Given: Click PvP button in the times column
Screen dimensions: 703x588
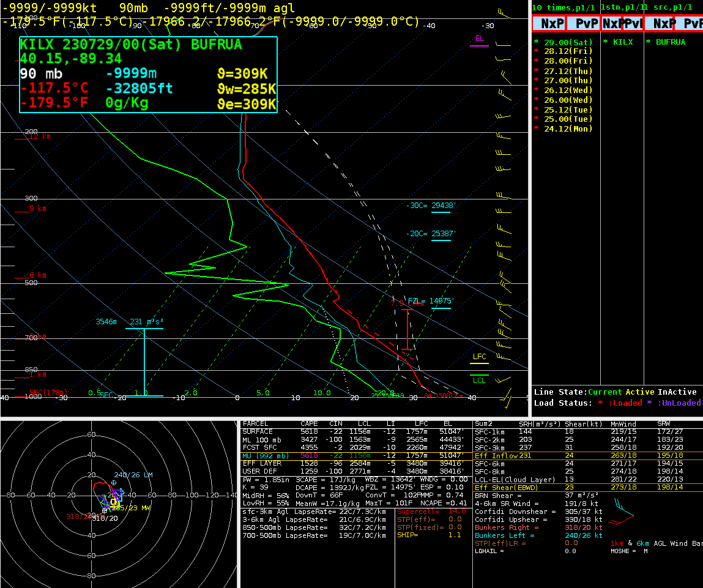Looking at the screenshot, I should pos(583,23).
